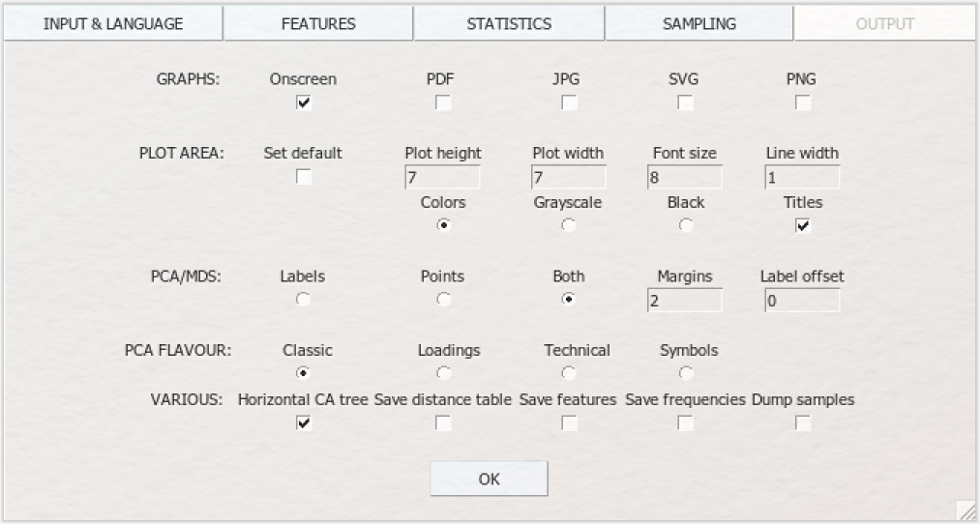980x524 pixels.
Task: Choose the Loadings PCA flavour
Action: (443, 373)
